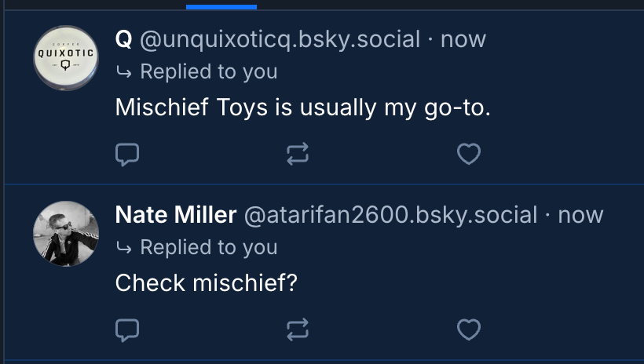Open the "Nate Miller" display name link
The width and height of the screenshot is (644, 364).
click(x=175, y=215)
